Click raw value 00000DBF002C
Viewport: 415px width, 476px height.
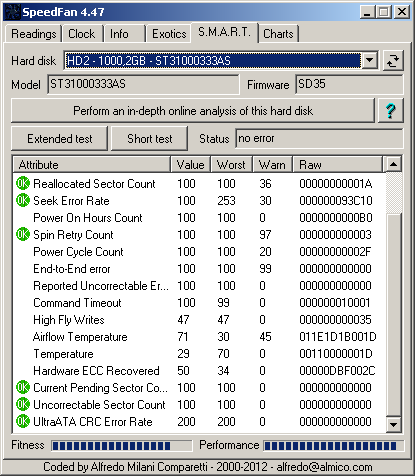click(x=337, y=371)
